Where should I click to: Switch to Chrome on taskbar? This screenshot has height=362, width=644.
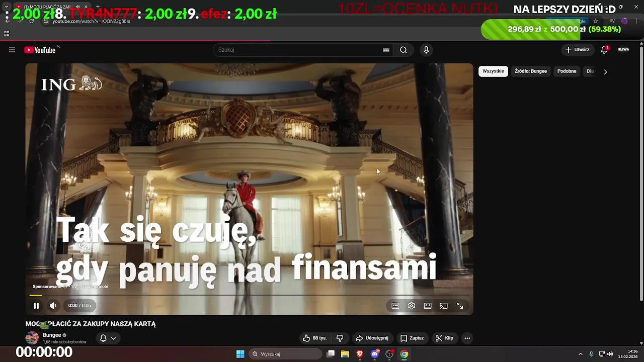tap(404, 354)
